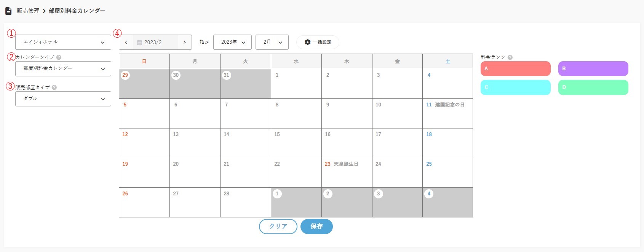Open the ダブル room type dropdown

(63, 99)
